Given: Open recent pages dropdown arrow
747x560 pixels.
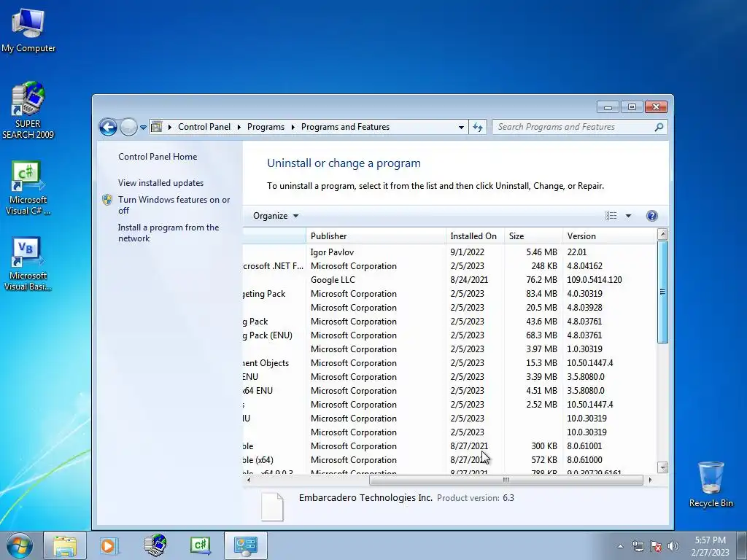Looking at the screenshot, I should point(143,128).
